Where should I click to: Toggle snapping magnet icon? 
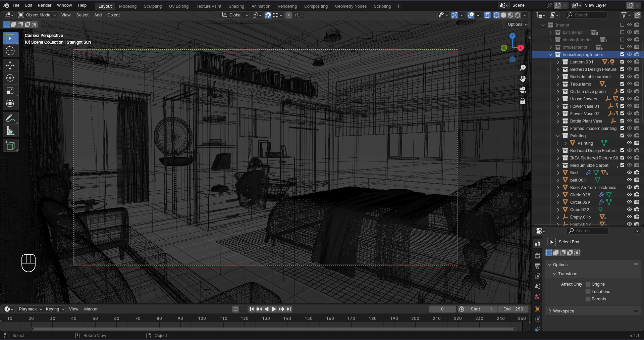pos(268,15)
